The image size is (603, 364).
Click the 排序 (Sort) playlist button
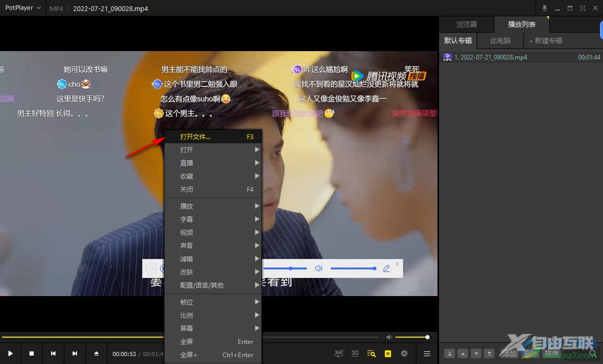(x=552, y=353)
